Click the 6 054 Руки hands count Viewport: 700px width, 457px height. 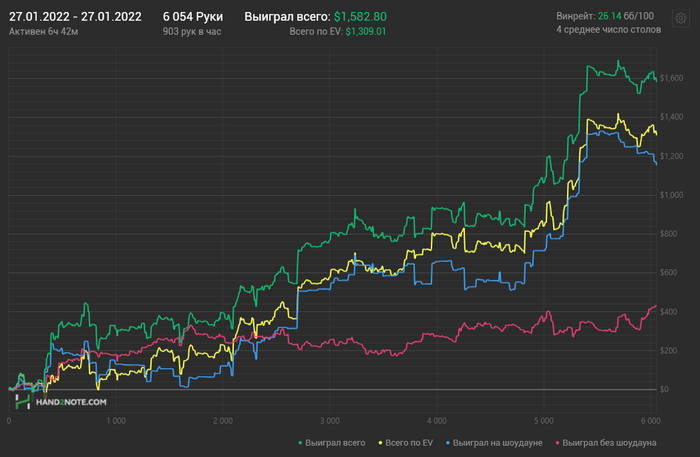click(x=193, y=17)
